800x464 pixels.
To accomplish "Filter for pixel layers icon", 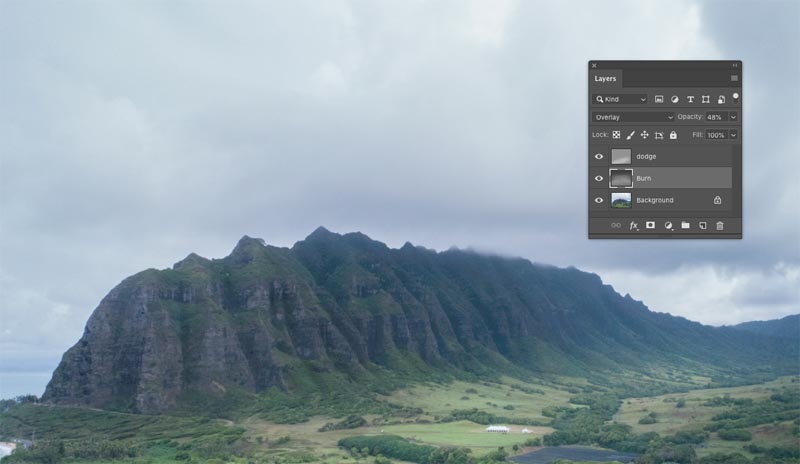I will coord(659,99).
